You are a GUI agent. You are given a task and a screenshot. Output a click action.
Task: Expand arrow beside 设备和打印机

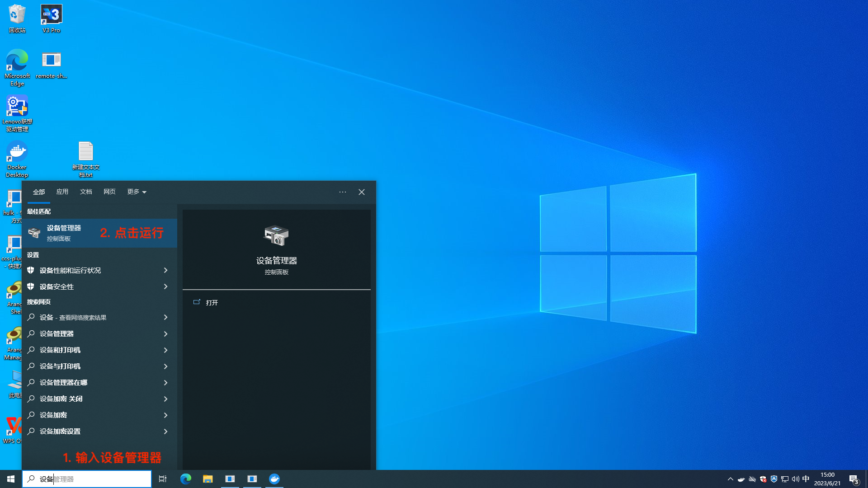pos(166,350)
